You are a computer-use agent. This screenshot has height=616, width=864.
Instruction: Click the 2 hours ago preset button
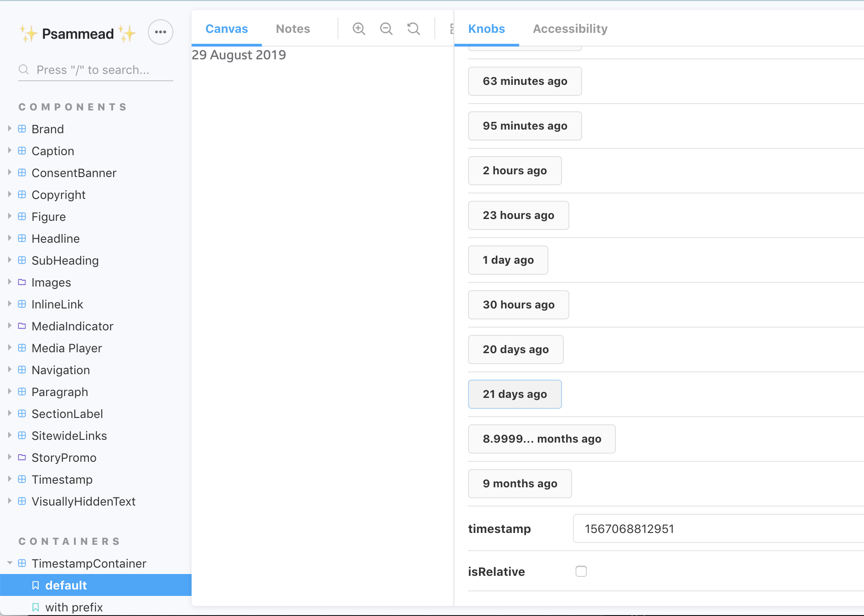point(515,170)
